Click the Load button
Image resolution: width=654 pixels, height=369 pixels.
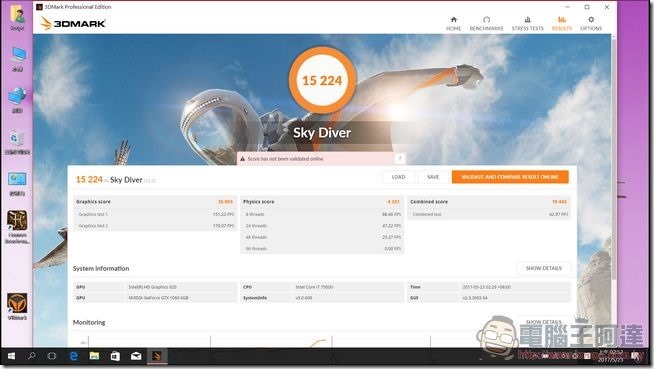[398, 177]
